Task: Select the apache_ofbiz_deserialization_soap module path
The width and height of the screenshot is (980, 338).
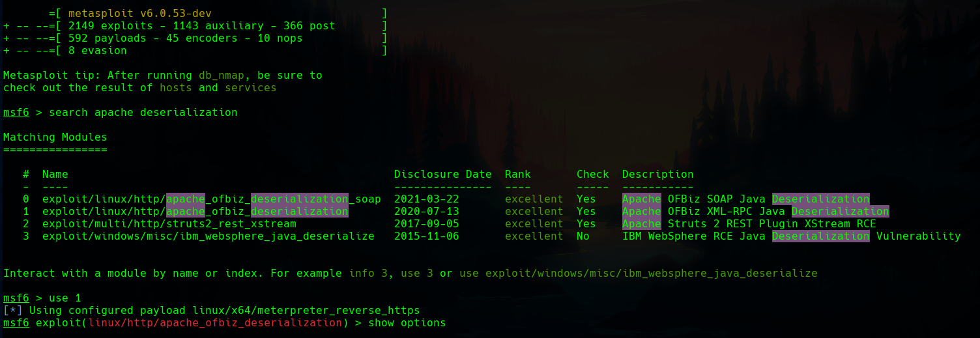Action: [211, 199]
